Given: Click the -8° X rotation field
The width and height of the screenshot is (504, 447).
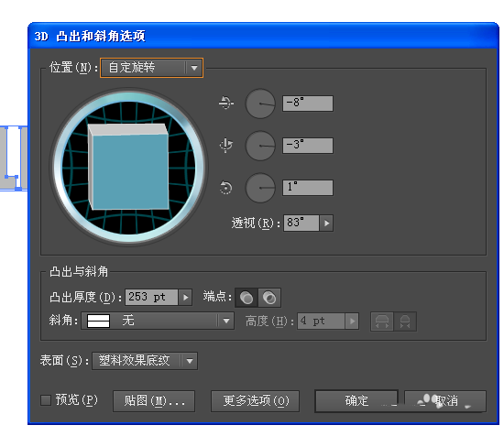Looking at the screenshot, I should click(308, 104).
